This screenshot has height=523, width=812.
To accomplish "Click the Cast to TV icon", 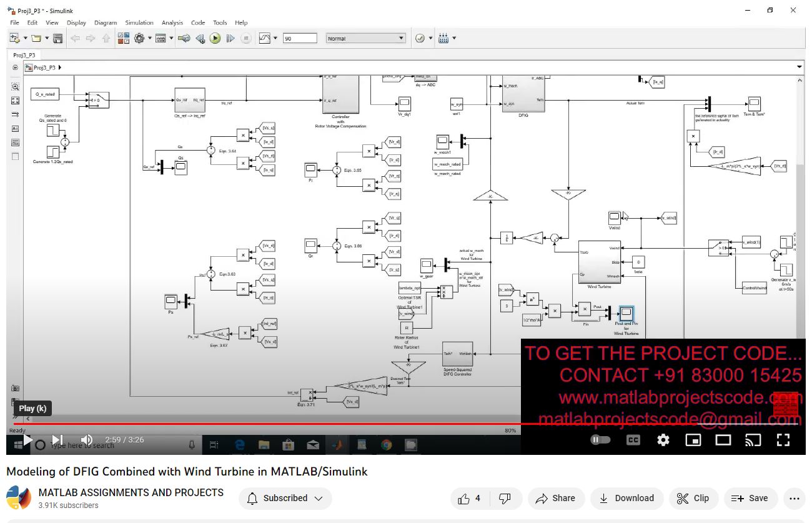I will (x=753, y=441).
